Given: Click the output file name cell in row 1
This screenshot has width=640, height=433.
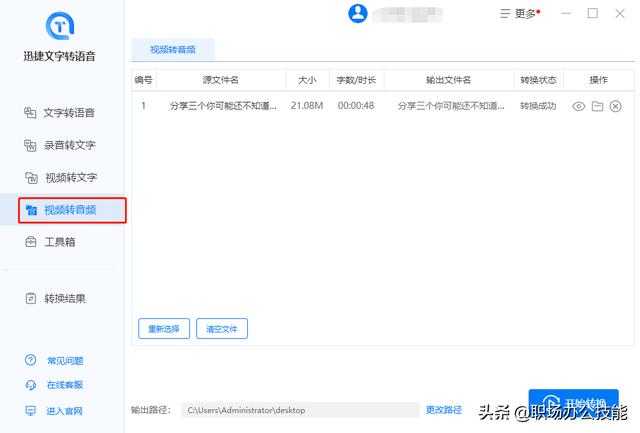Looking at the screenshot, I should pos(451,106).
